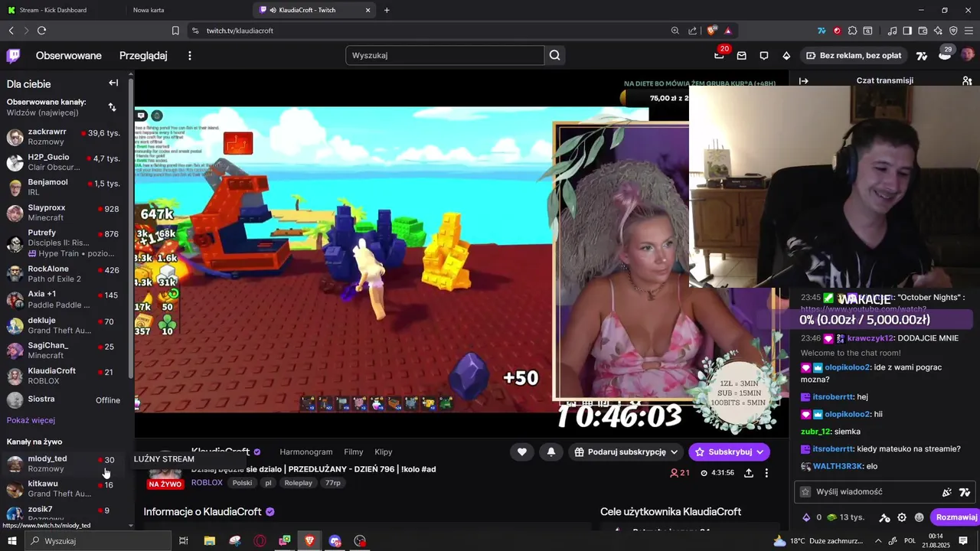Click the Roleplay tag
Screen dimensions: 980x551
(x=299, y=483)
